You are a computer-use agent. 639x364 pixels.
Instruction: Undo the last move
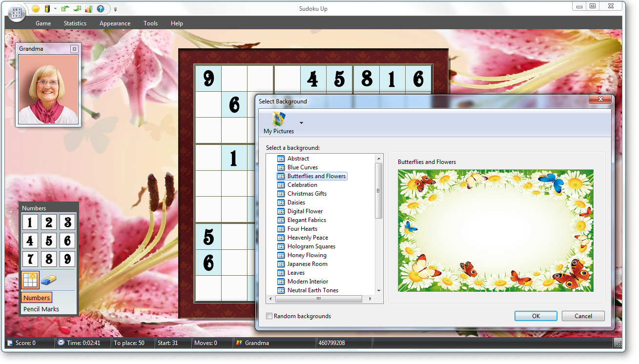[65, 8]
